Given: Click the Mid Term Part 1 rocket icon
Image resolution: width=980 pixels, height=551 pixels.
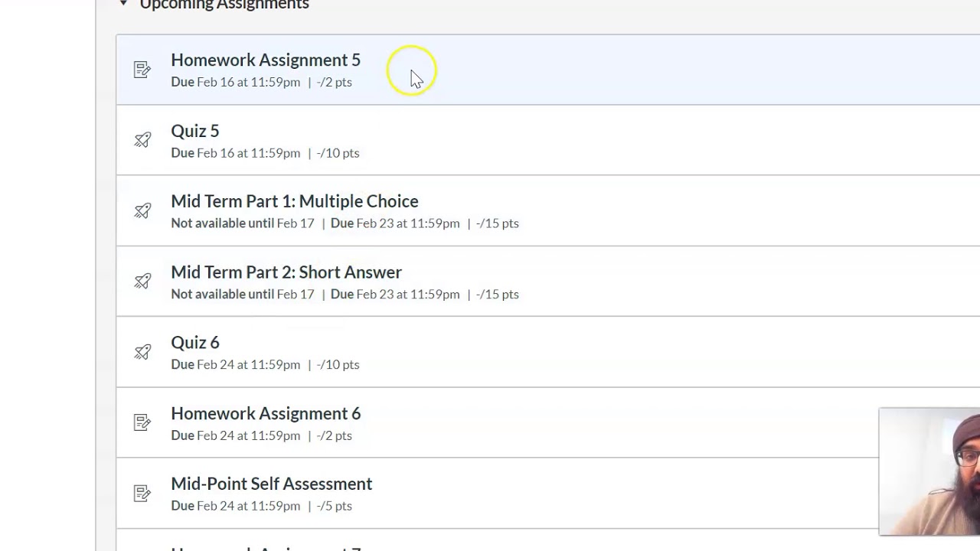Looking at the screenshot, I should click(142, 210).
